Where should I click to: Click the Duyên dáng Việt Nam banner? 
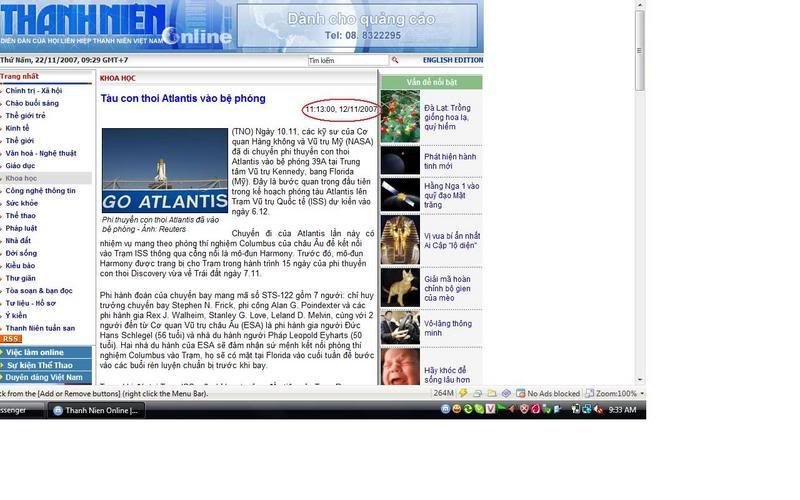point(46,378)
